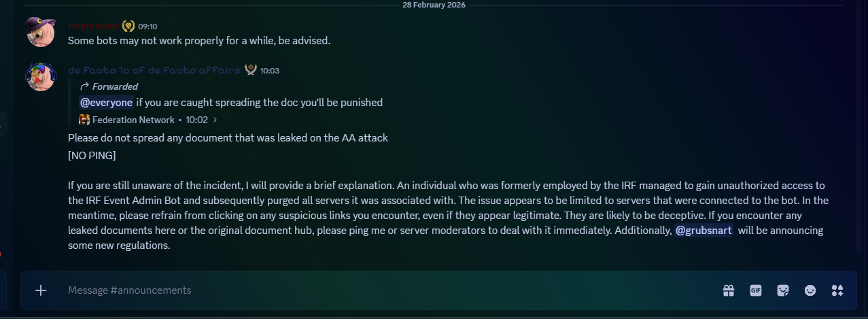Screen dimensions: 868x319
Task: Open ringmaster's avatar profile
Action: 40,32
